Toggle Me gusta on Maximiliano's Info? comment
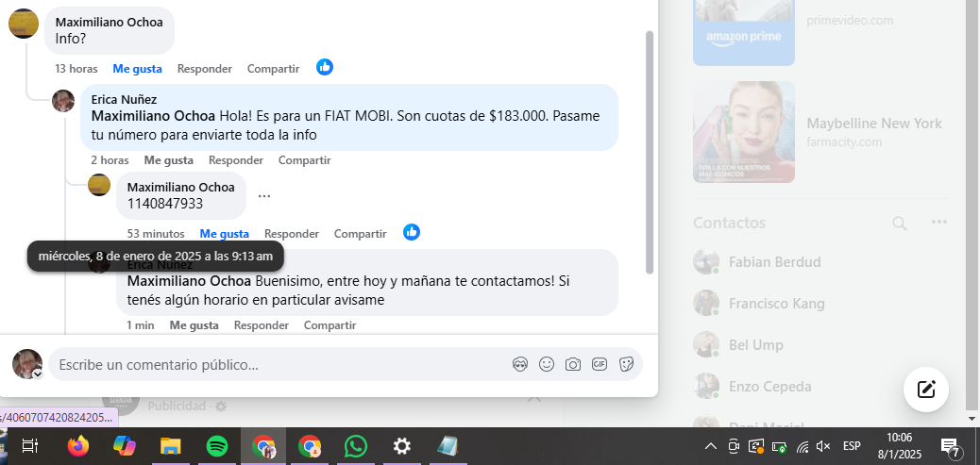This screenshot has height=465, width=980. click(138, 69)
